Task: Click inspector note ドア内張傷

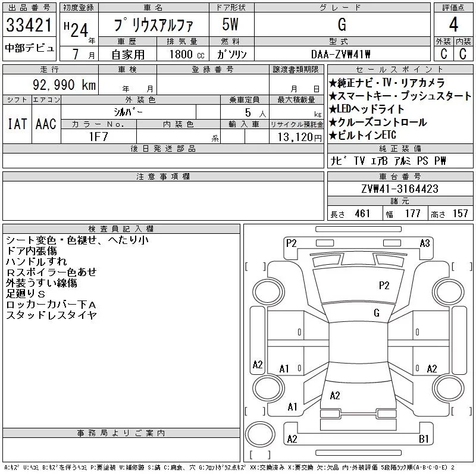Action: pyautogui.click(x=32, y=250)
